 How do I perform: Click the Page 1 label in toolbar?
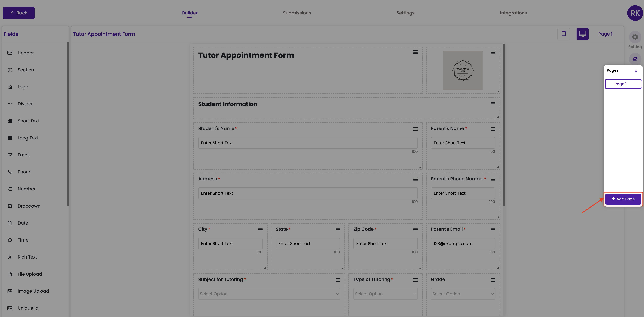[605, 34]
